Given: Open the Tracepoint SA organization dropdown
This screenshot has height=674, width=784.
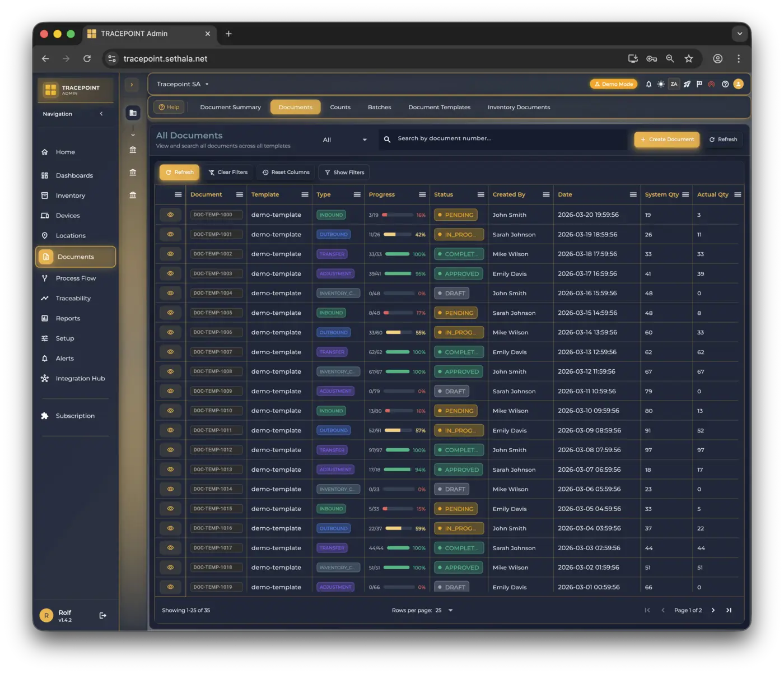Looking at the screenshot, I should coord(183,84).
